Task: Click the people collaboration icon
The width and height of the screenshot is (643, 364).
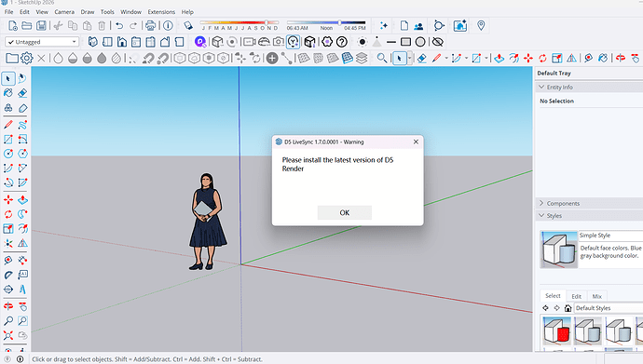Action: [x=418, y=26]
